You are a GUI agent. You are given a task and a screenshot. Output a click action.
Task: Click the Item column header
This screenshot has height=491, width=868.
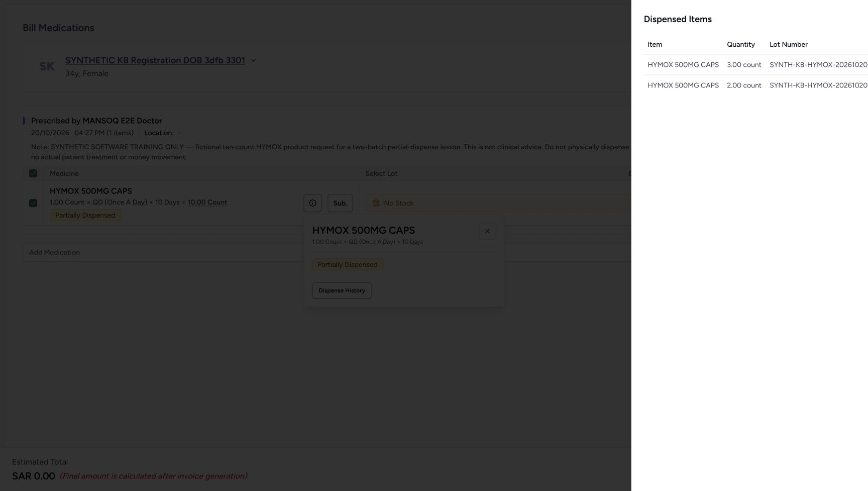pyautogui.click(x=655, y=44)
